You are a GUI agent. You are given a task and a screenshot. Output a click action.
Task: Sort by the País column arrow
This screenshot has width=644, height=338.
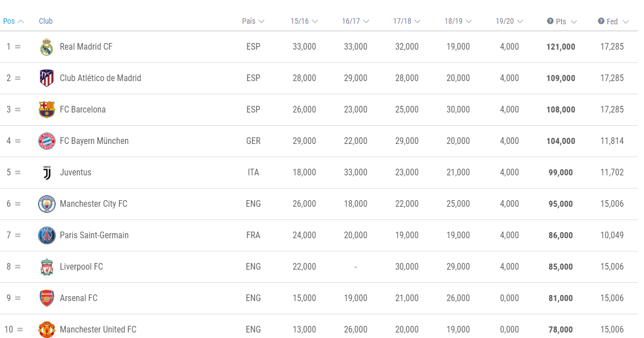261,22
